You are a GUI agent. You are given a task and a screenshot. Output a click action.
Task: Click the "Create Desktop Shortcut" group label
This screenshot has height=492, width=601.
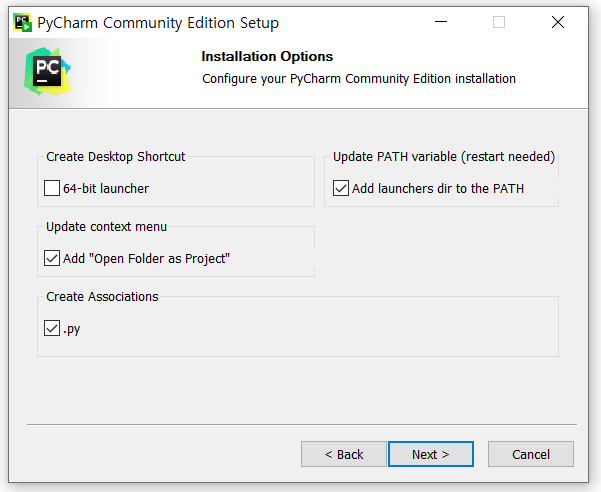(115, 157)
